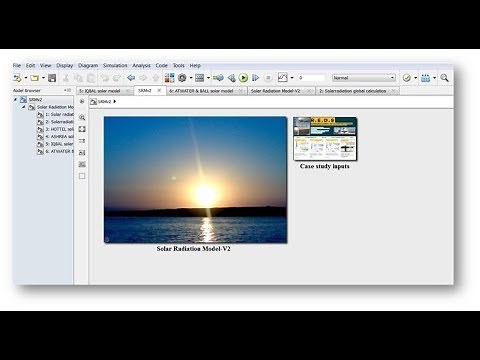Open dropdown beside data record graph icon
The height and width of the screenshot is (360, 480).
tap(292, 78)
